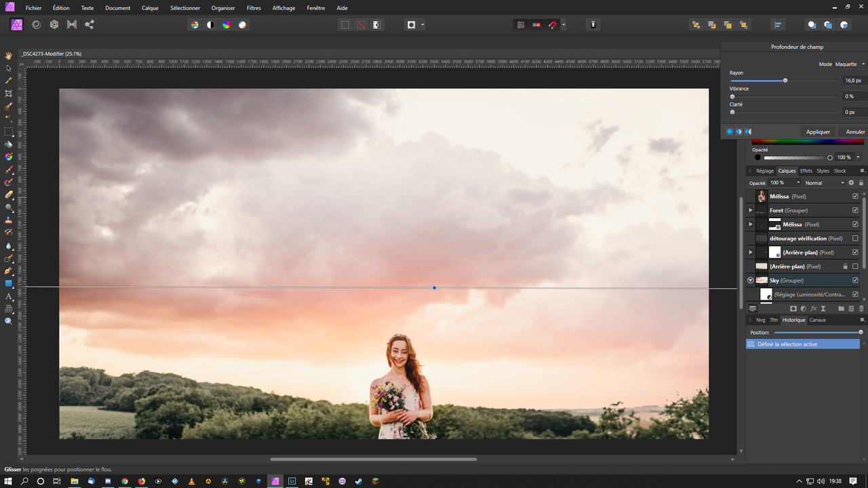The height and width of the screenshot is (488, 868).
Task: Select the Clone Brush stamp tool
Action: [9, 220]
